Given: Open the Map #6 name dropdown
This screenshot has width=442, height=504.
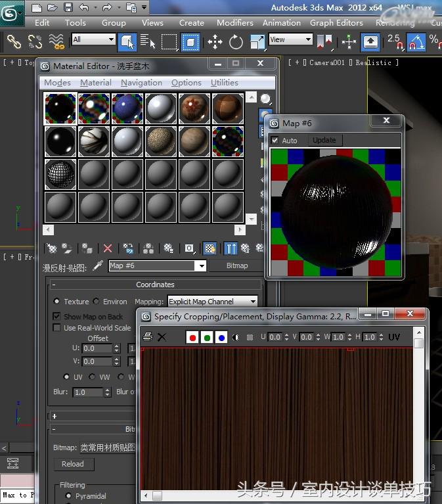Looking at the screenshot, I should tap(202, 266).
